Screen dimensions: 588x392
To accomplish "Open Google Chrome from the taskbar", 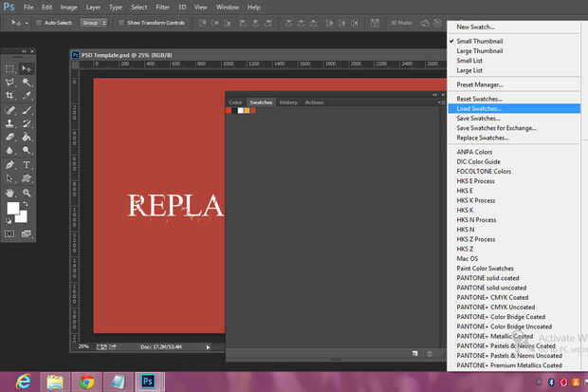I will tap(86, 382).
